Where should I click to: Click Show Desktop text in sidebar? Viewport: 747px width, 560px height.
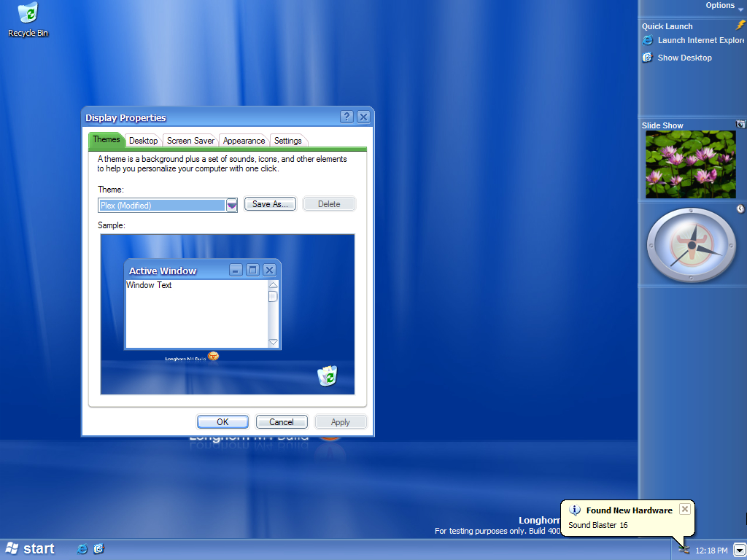click(x=684, y=58)
